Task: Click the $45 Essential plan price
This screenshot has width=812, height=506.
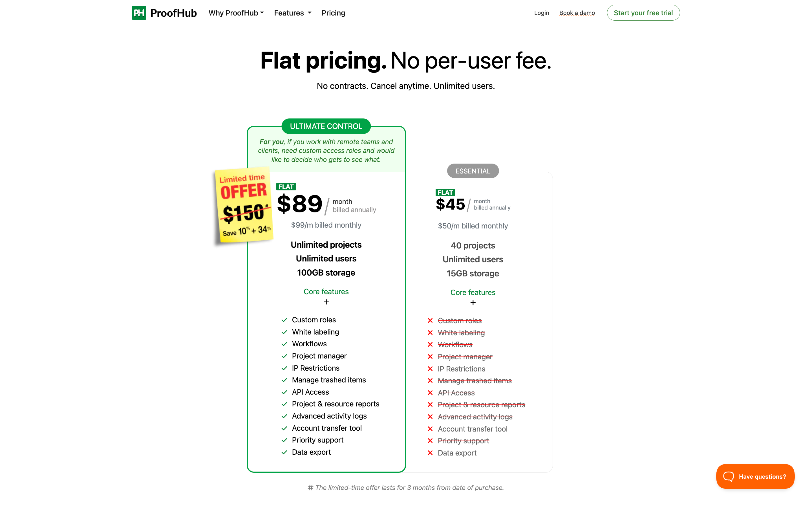Action: point(450,204)
